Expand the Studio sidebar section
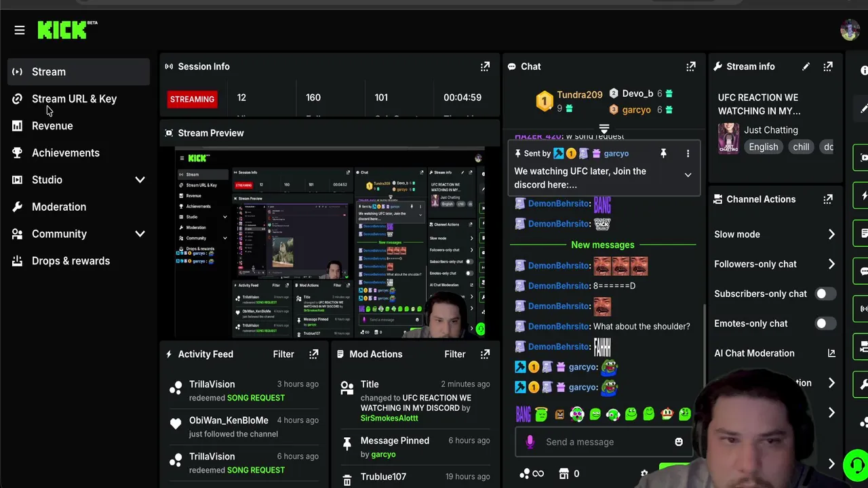 (140, 180)
